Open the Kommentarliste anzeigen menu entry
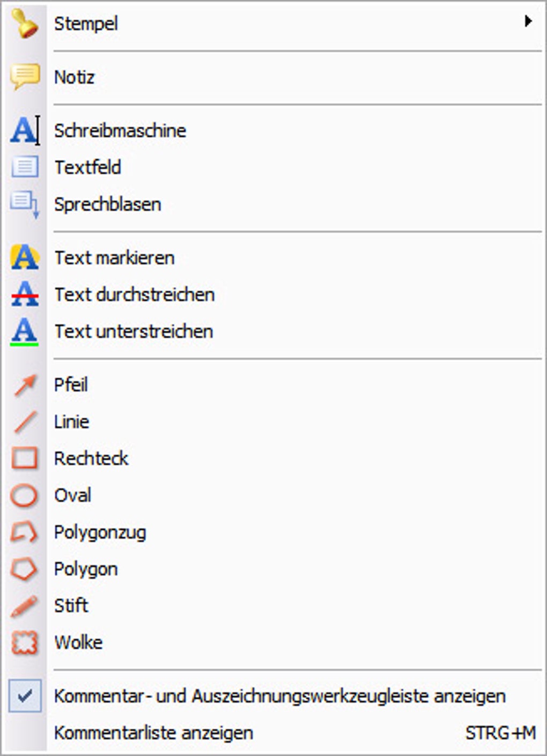 pyautogui.click(x=153, y=733)
